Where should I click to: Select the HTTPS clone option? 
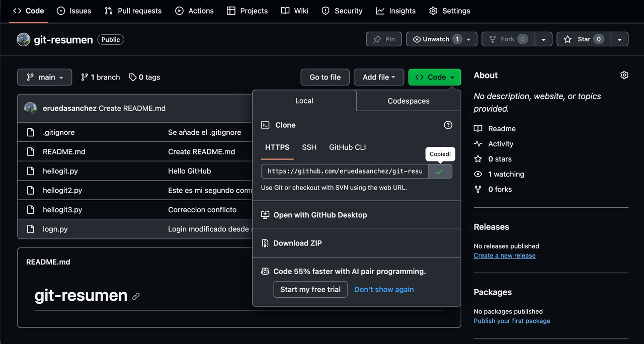tap(277, 147)
